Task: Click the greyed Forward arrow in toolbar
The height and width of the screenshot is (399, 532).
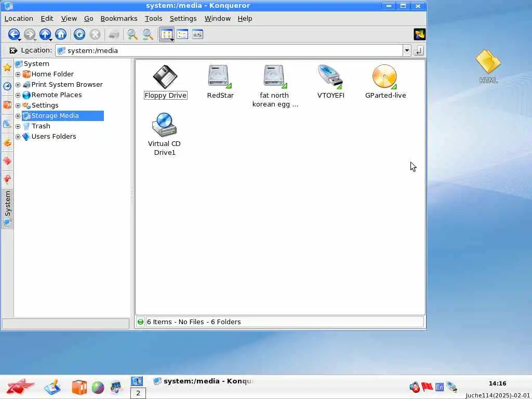Action: click(x=30, y=34)
